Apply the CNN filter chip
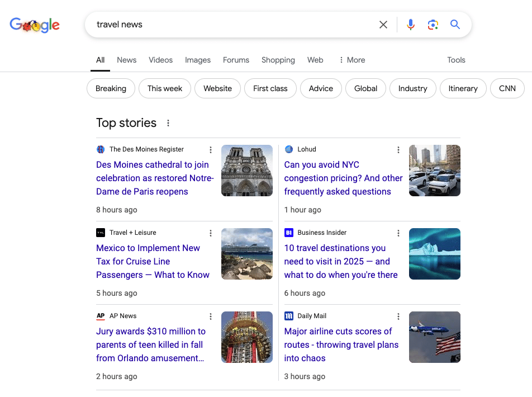This screenshot has height=397, width=532. [507, 89]
